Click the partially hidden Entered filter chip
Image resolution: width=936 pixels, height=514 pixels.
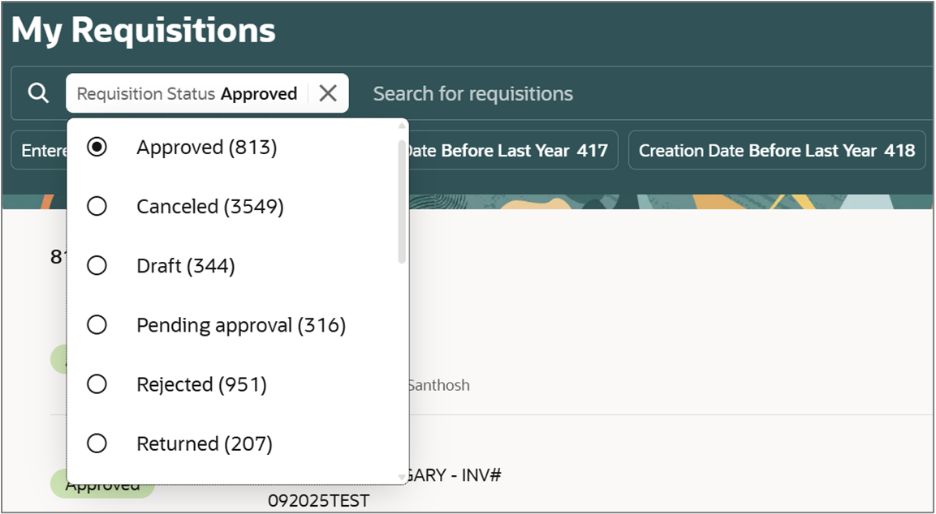[x=39, y=150]
